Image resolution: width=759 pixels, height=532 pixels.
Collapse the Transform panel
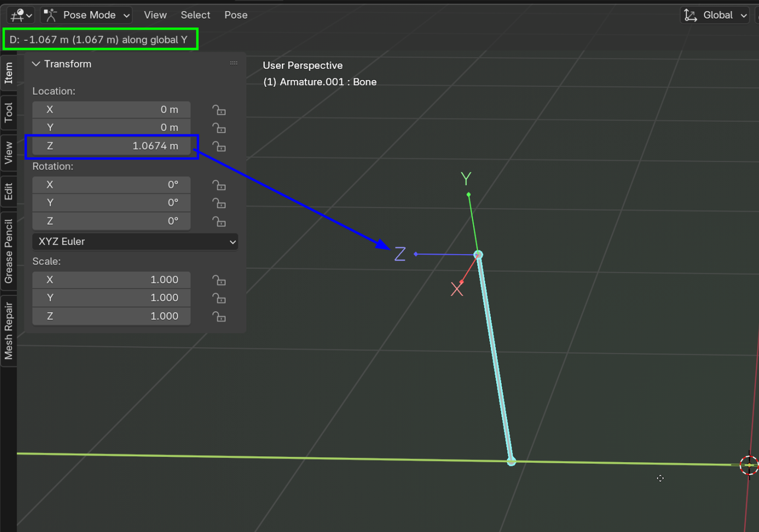click(36, 64)
